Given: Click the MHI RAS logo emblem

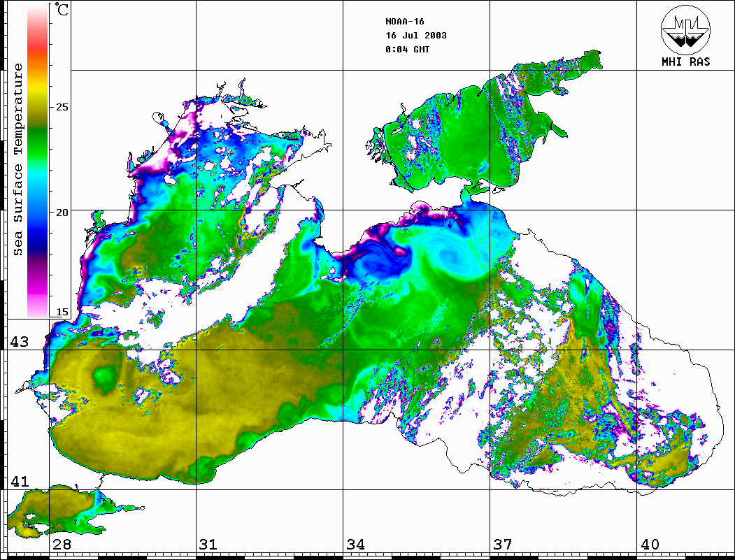Looking at the screenshot, I should coord(686,29).
